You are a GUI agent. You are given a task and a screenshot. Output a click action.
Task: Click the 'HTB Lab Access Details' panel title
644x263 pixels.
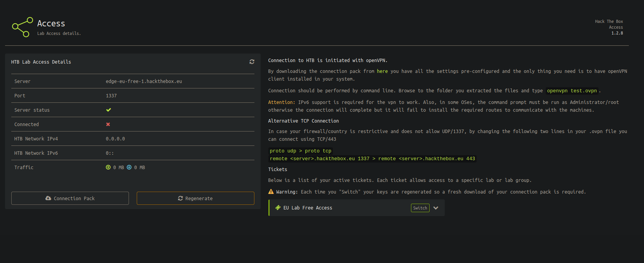click(41, 62)
